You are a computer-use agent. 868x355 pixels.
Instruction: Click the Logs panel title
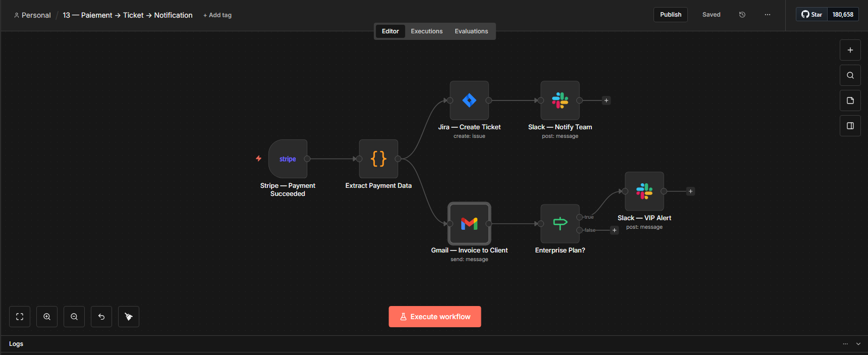(x=16, y=344)
